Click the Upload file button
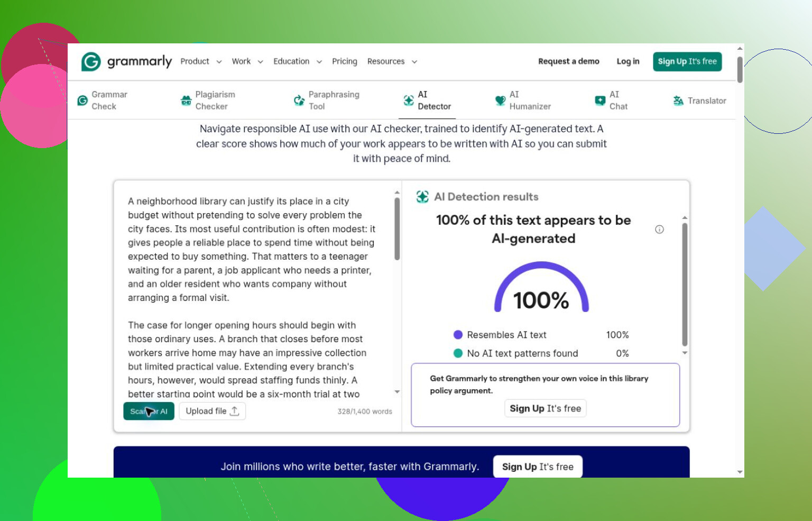Viewport: 812px width, 521px height. click(x=213, y=411)
